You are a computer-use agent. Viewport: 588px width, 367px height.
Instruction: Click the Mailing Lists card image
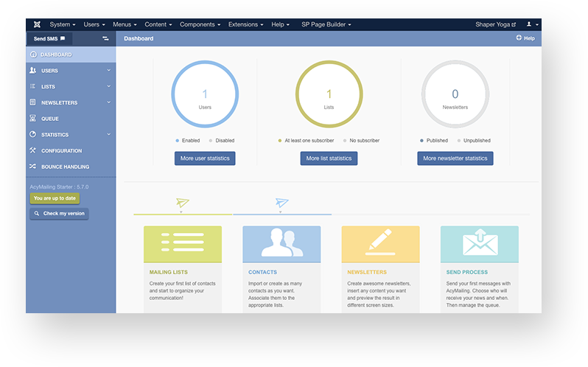(183, 244)
